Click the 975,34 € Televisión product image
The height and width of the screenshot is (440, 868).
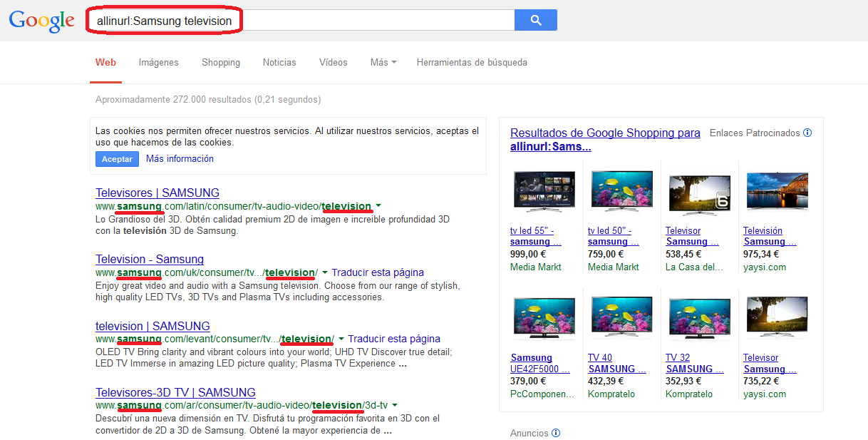pos(777,192)
